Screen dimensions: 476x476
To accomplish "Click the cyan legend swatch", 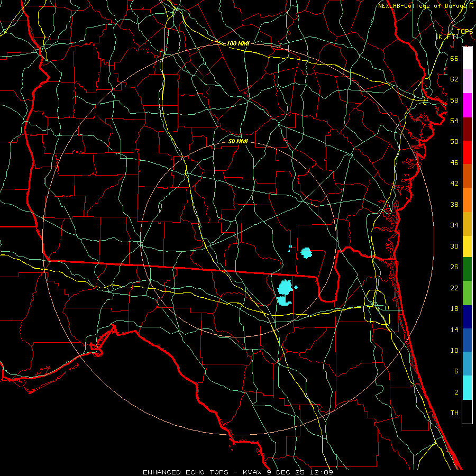I will click(x=467, y=388).
